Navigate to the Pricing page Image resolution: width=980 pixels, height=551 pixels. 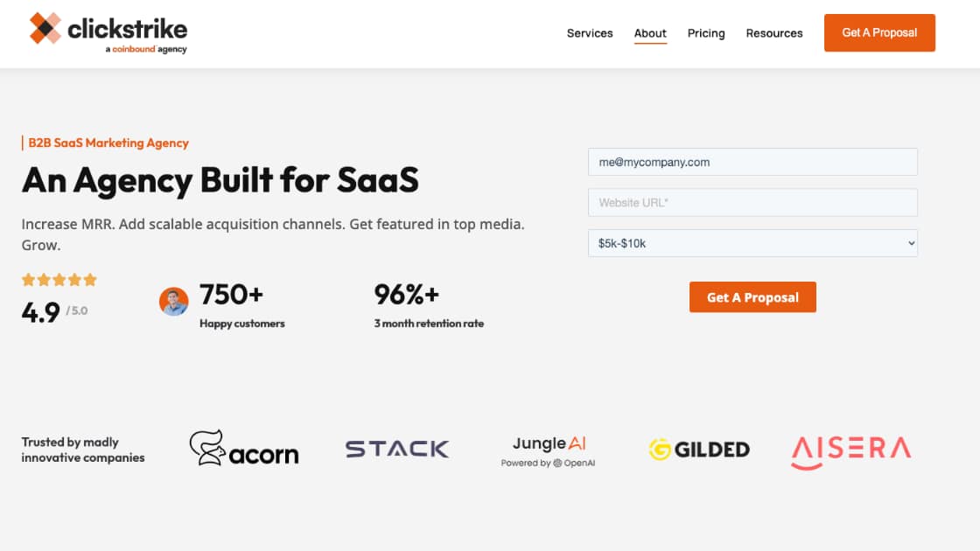(705, 33)
